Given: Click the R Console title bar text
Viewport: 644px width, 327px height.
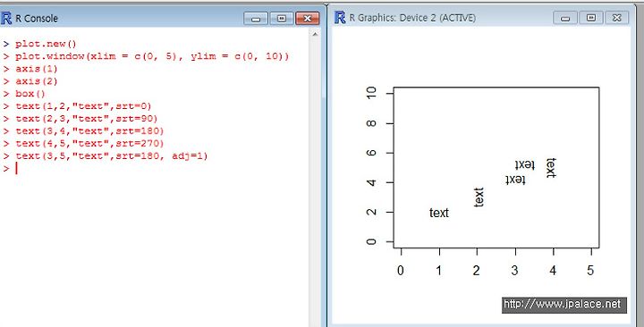Looking at the screenshot, I should [x=37, y=19].
